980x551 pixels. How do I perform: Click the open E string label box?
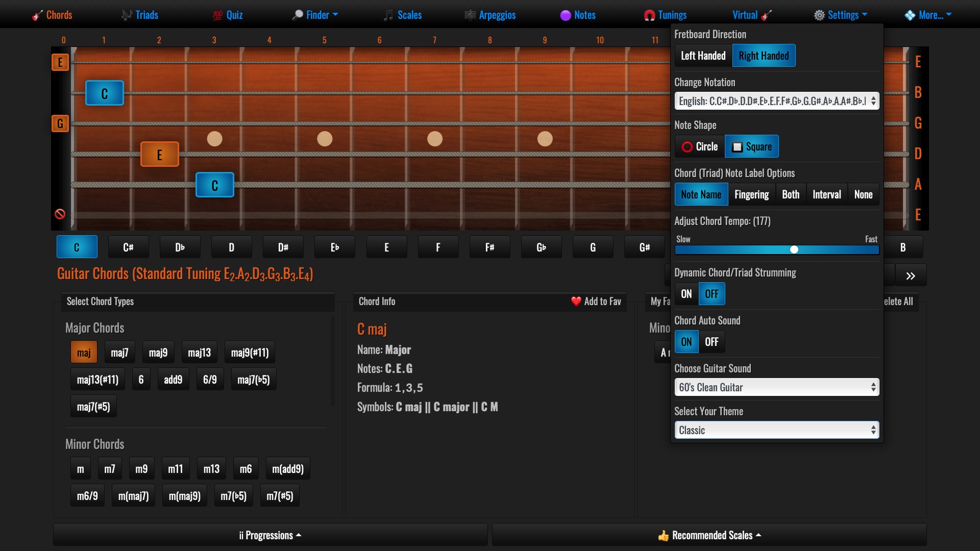point(60,62)
